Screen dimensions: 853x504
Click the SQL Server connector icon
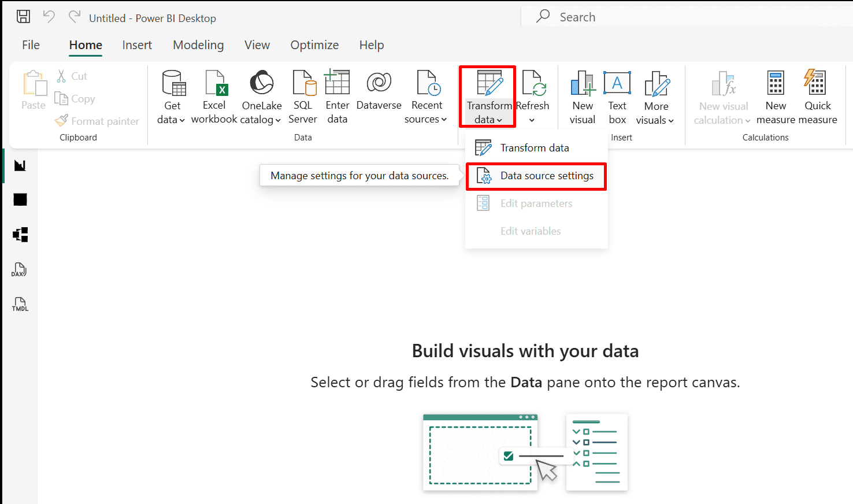tap(303, 96)
